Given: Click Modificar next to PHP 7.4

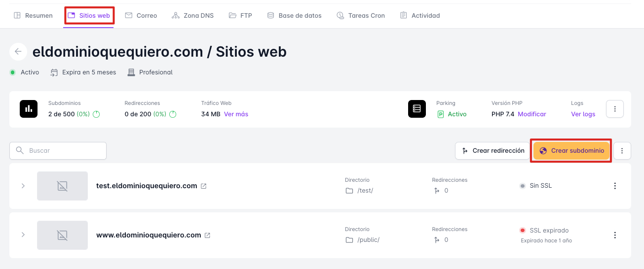Looking at the screenshot, I should (x=531, y=114).
